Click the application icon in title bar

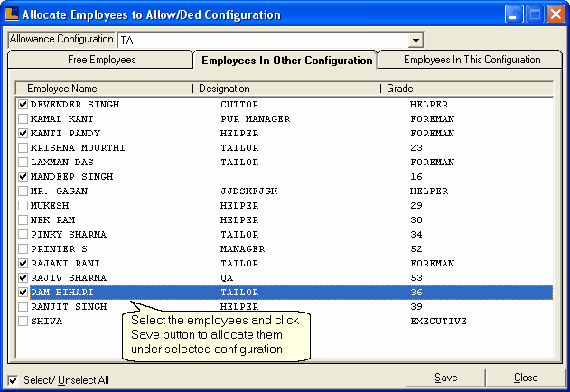pos(12,14)
